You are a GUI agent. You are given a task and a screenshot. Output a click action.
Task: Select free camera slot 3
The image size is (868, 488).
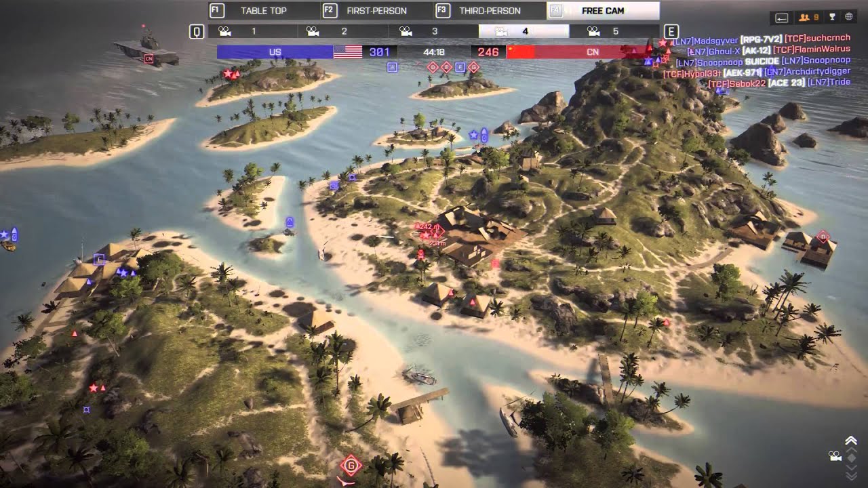tap(433, 31)
